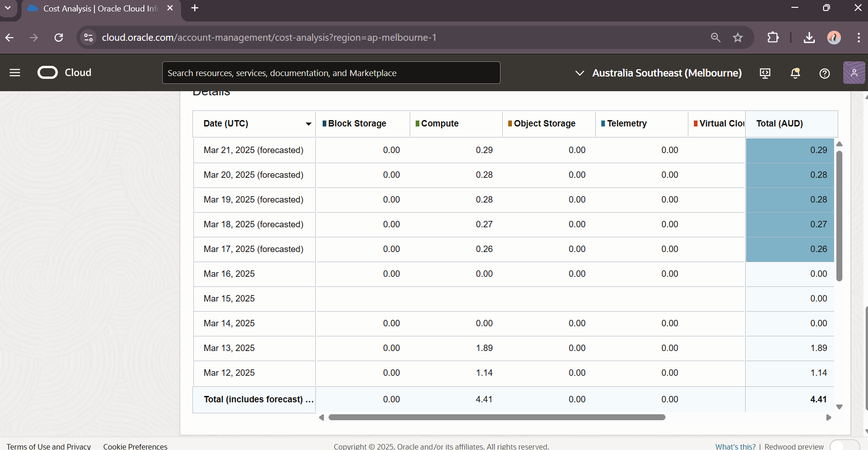This screenshot has height=450, width=868.
Task: Click the table's horizontal scrollbar thumb
Action: [497, 417]
